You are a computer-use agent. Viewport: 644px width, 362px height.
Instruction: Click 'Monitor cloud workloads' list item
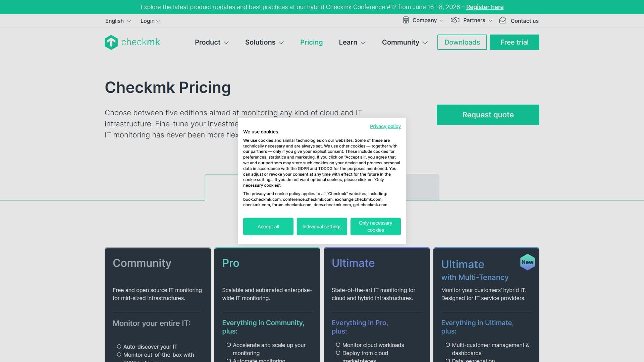373,345
